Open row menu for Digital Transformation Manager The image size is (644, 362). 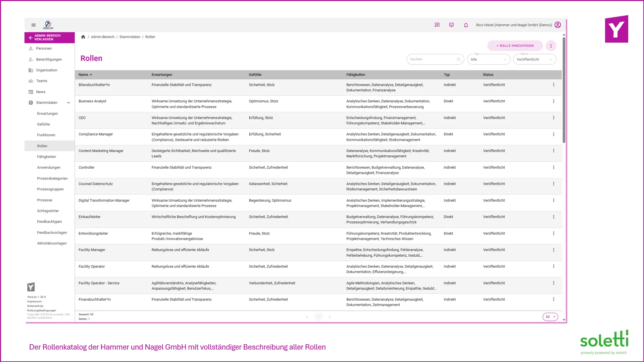pyautogui.click(x=553, y=200)
